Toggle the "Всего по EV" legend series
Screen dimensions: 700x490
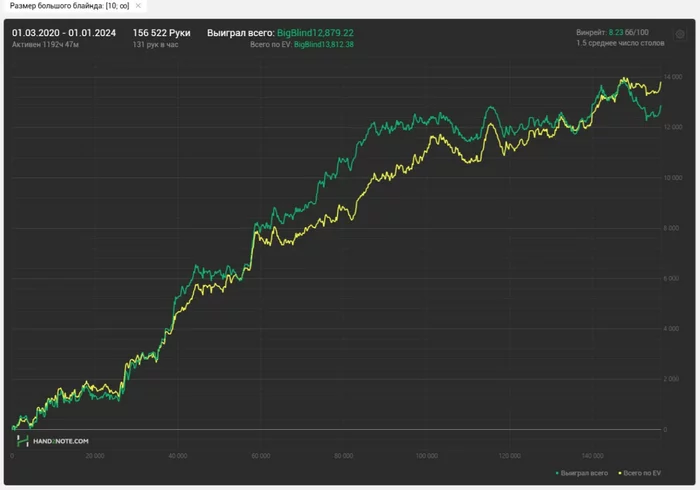(x=642, y=473)
